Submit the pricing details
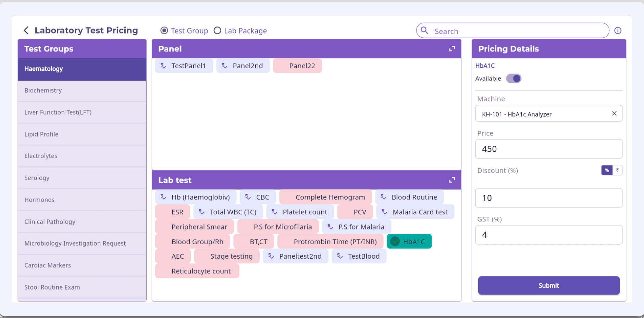644x318 pixels. (x=549, y=285)
